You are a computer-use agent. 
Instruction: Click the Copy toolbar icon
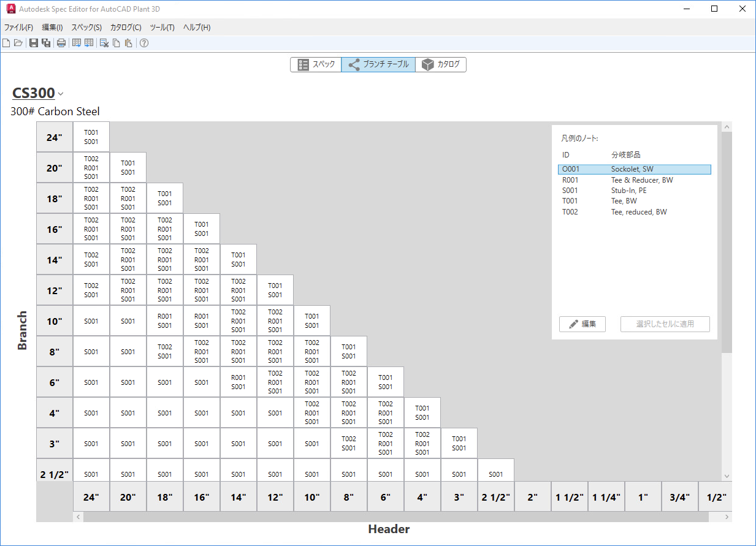click(116, 43)
